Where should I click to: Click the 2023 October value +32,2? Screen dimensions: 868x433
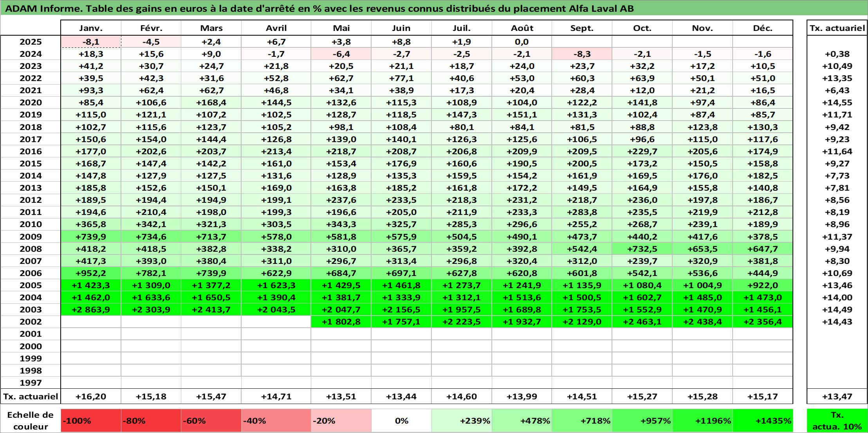click(x=642, y=66)
